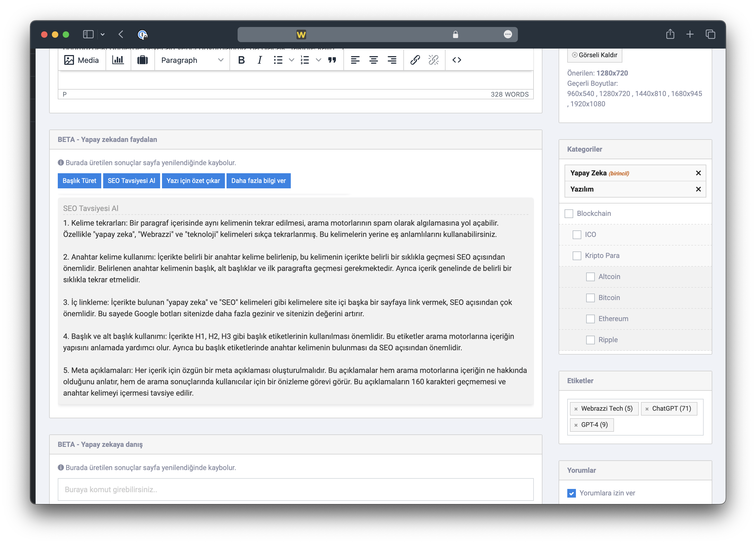
Task: Insert a blockquote using quote icon
Action: pyautogui.click(x=332, y=60)
